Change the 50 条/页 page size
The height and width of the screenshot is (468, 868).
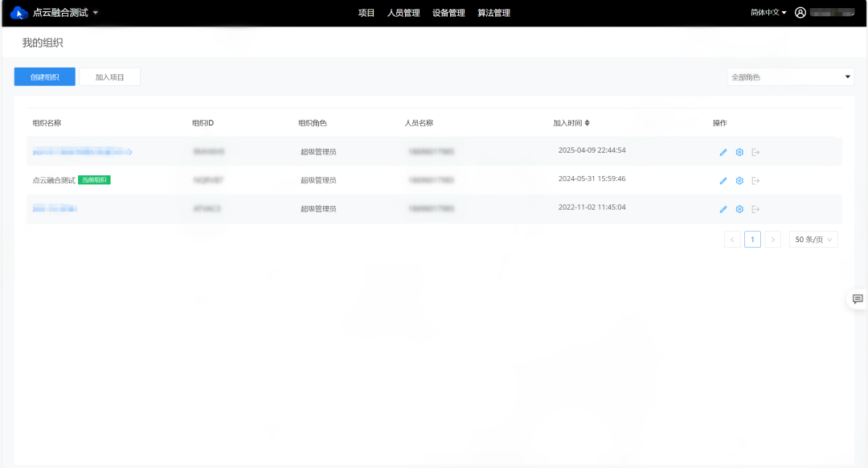tap(813, 240)
